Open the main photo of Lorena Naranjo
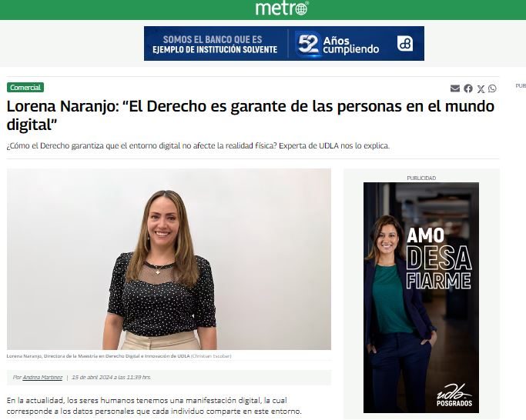Viewport: 526px width, 420px height. tap(169, 259)
